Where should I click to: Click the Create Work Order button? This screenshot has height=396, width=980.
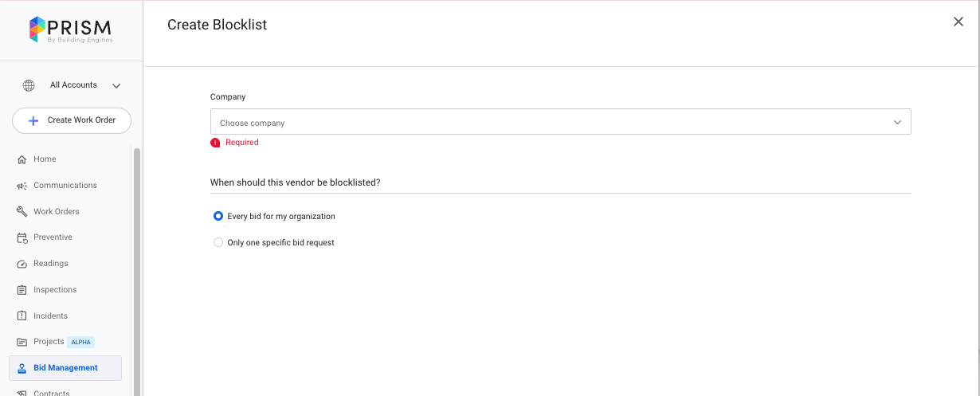[x=72, y=120]
